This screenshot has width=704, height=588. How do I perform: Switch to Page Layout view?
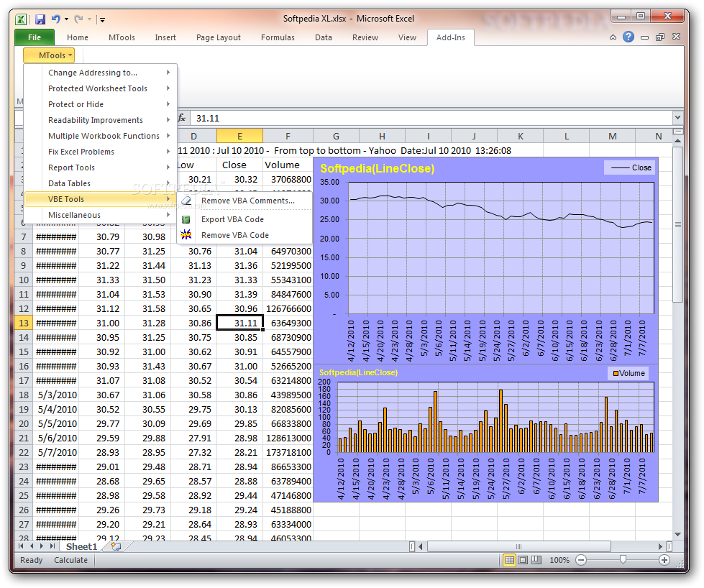tap(523, 560)
